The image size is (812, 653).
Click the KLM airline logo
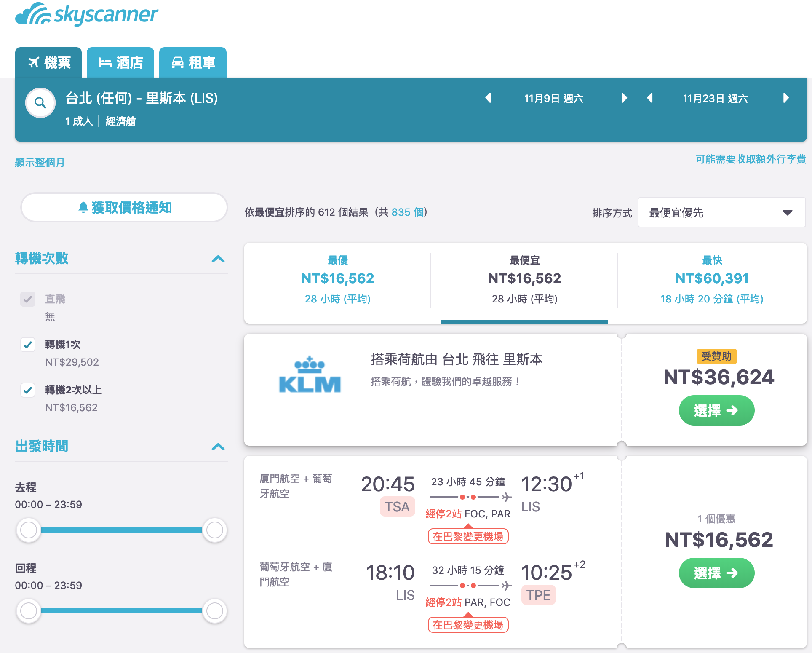pos(310,375)
